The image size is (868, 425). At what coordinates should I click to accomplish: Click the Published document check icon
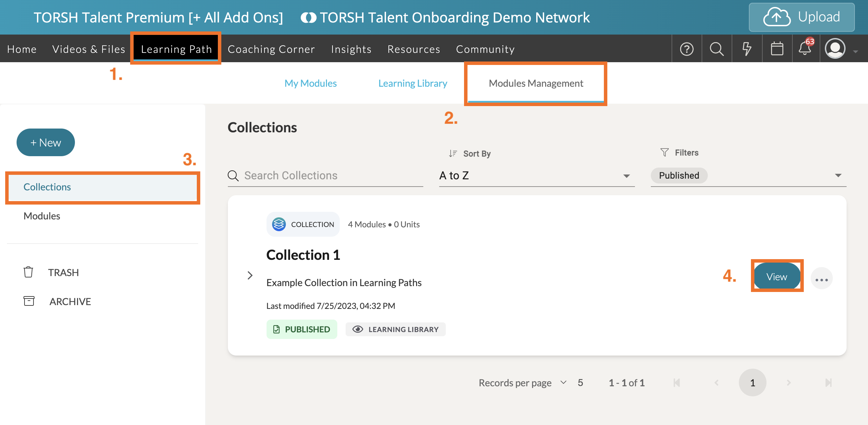(x=276, y=329)
